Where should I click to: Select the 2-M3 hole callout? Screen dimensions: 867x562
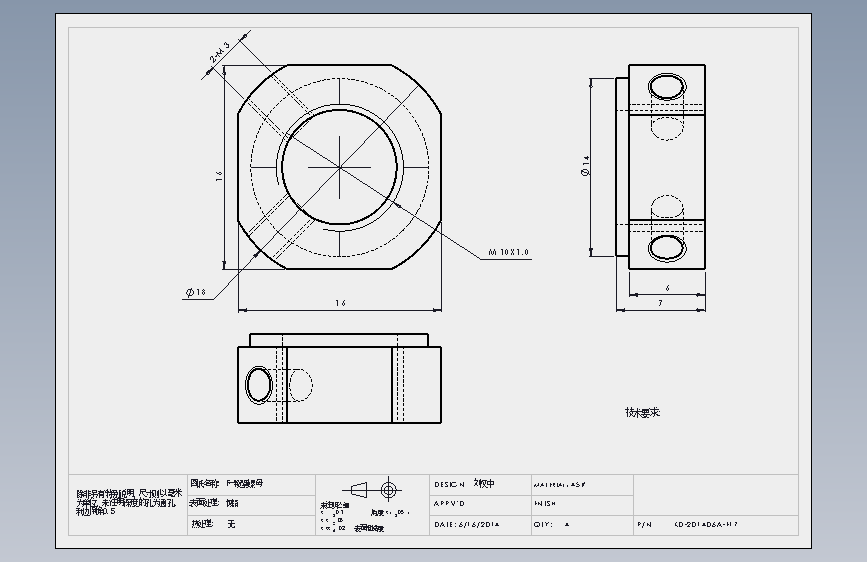(219, 52)
